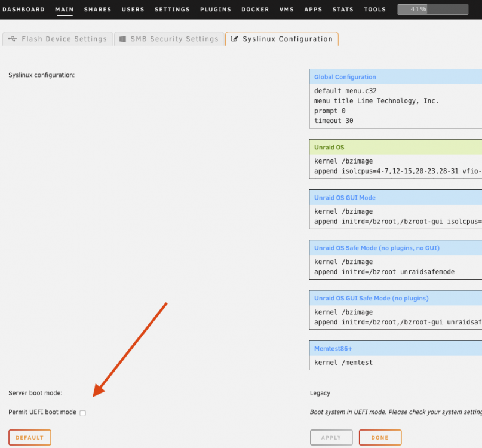This screenshot has width=482, height=448.
Task: Select the Unraid OS green header
Action: click(395, 148)
